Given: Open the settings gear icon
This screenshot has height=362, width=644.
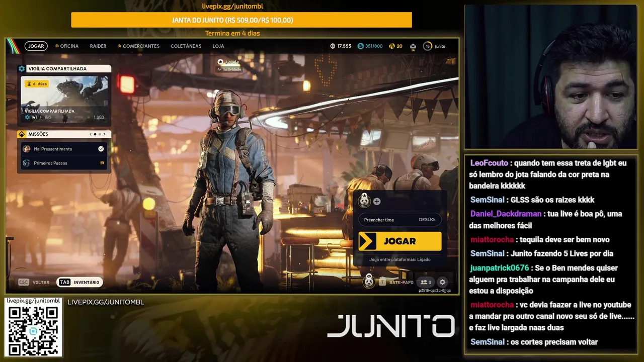Looking at the screenshot, I should point(442,282).
